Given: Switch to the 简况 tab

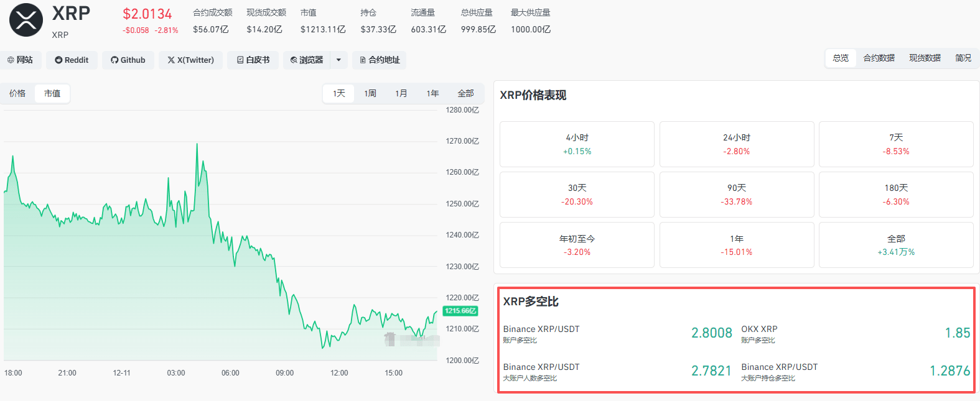Looking at the screenshot, I should click(963, 58).
